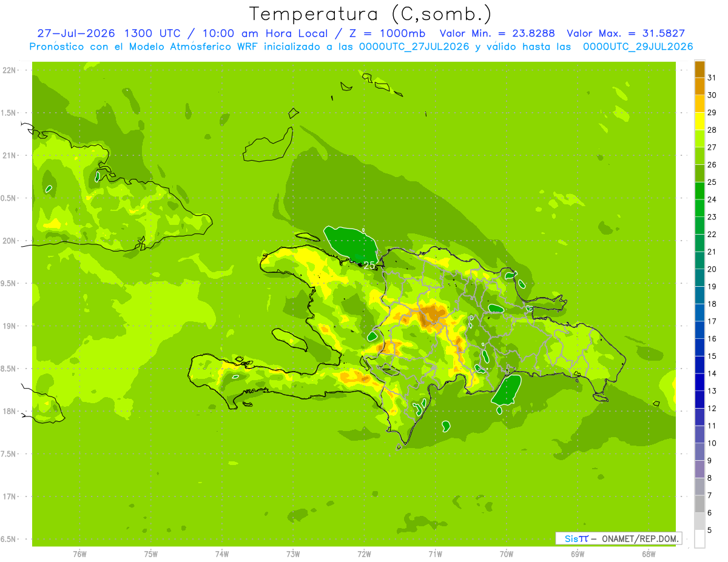Click the '17N' latitude axis label

point(9,497)
